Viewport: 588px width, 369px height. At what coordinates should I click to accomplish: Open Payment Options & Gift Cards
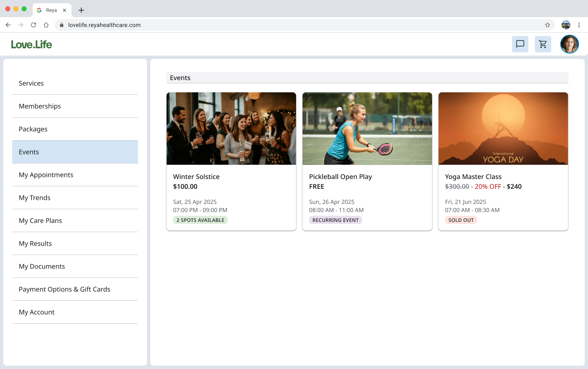click(x=65, y=289)
